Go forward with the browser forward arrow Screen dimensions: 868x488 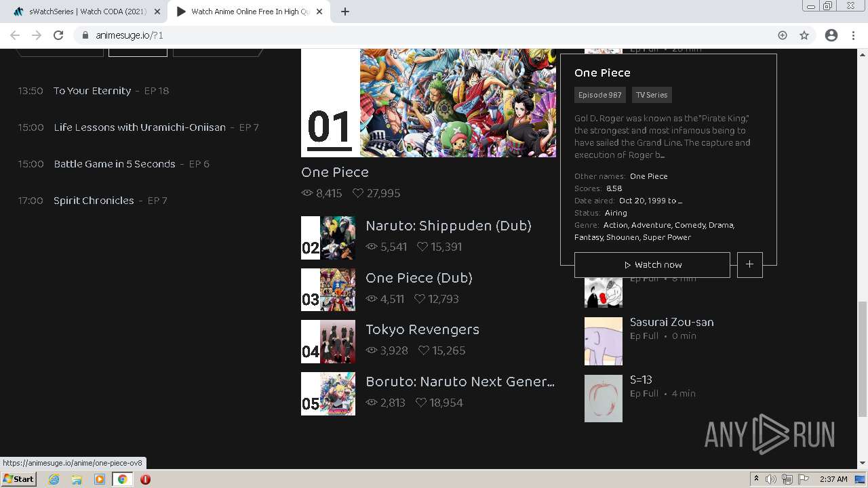[37, 35]
